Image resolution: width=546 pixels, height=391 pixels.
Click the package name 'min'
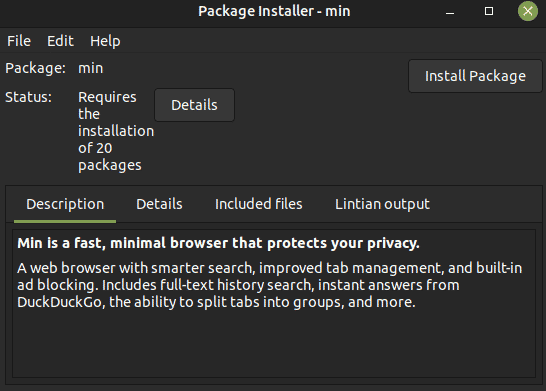(91, 68)
